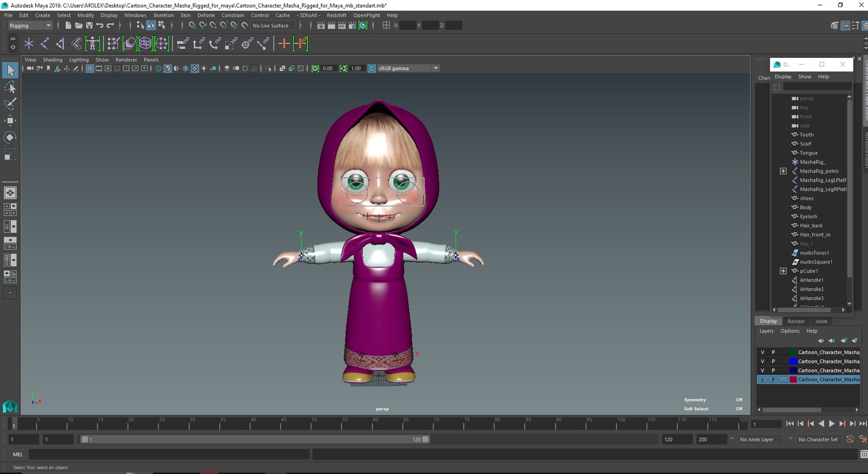Open the layer editor Options menu
The width and height of the screenshot is (868, 474).
790,331
